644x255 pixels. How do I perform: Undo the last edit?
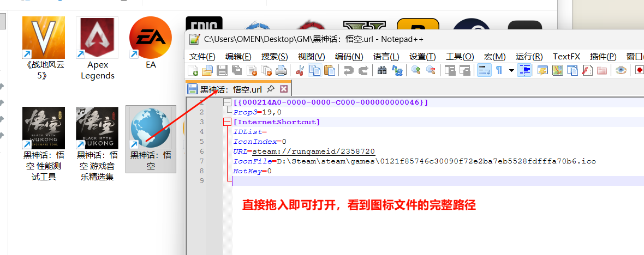(x=348, y=70)
